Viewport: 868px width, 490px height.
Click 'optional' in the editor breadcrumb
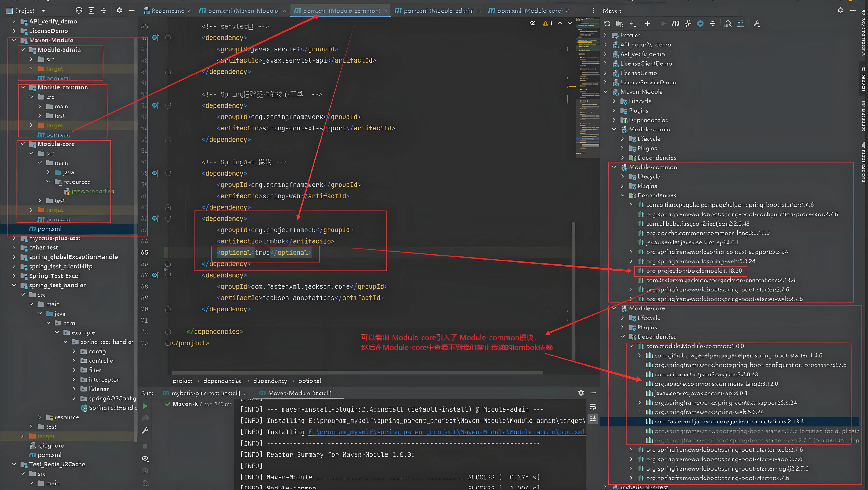pyautogui.click(x=309, y=381)
